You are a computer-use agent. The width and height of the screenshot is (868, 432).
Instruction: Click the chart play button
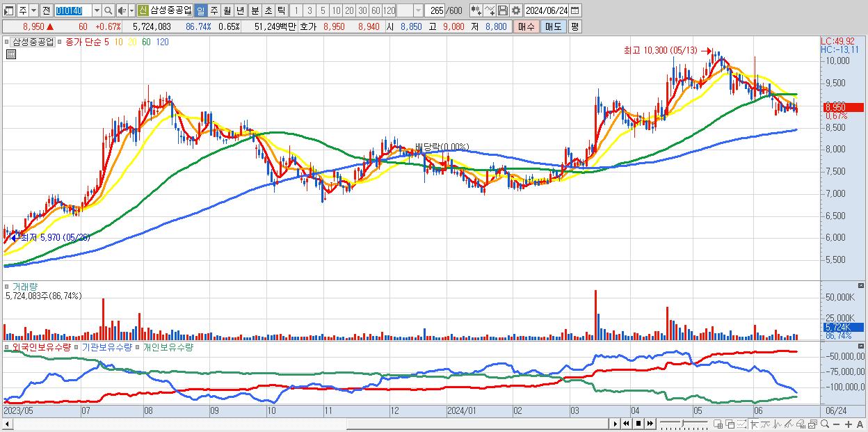coord(615,424)
